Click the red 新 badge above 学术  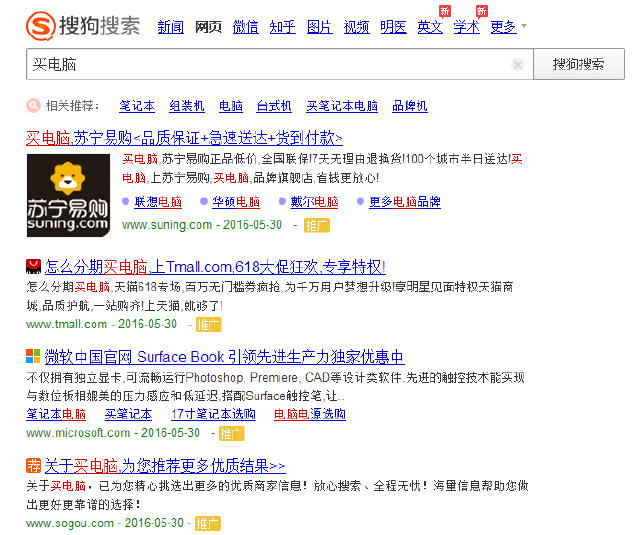pyautogui.click(x=482, y=11)
